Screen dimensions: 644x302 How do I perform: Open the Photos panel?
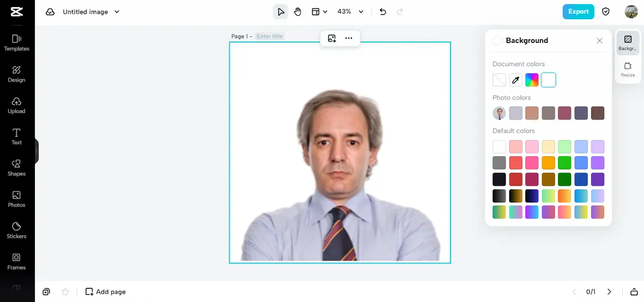pyautogui.click(x=17, y=199)
